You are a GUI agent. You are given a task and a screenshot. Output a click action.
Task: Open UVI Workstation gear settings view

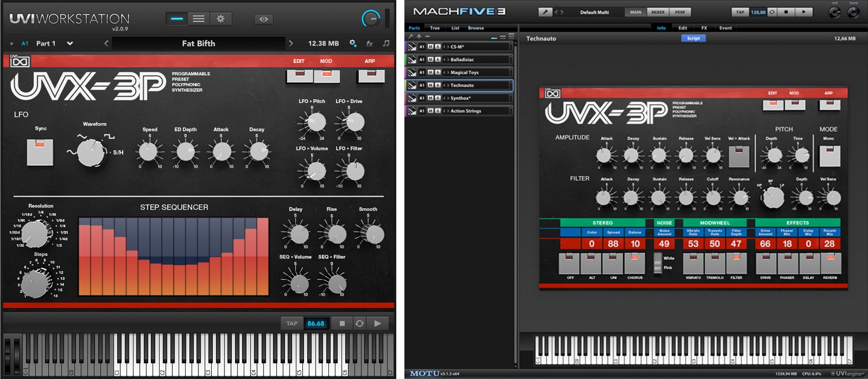tap(220, 19)
